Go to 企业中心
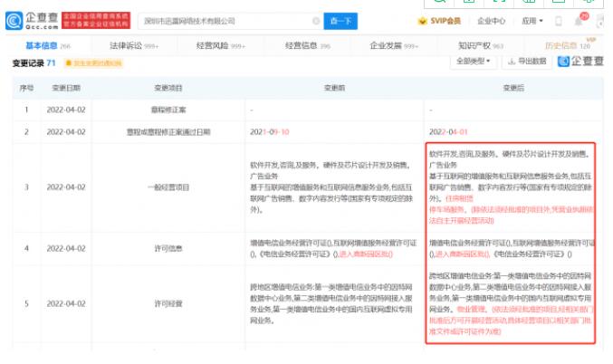This screenshot has width=613, height=364. 491,21
